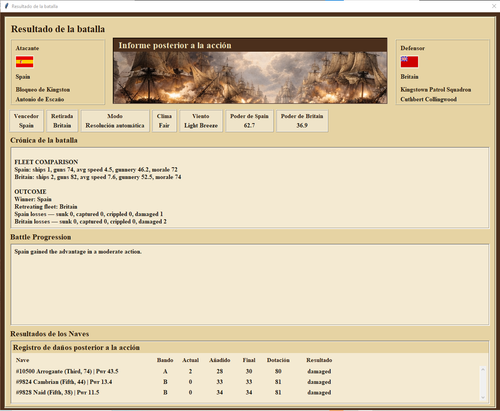Click scroll up arrow in damage log
Viewport: 500px width, 411px height.
483,370
